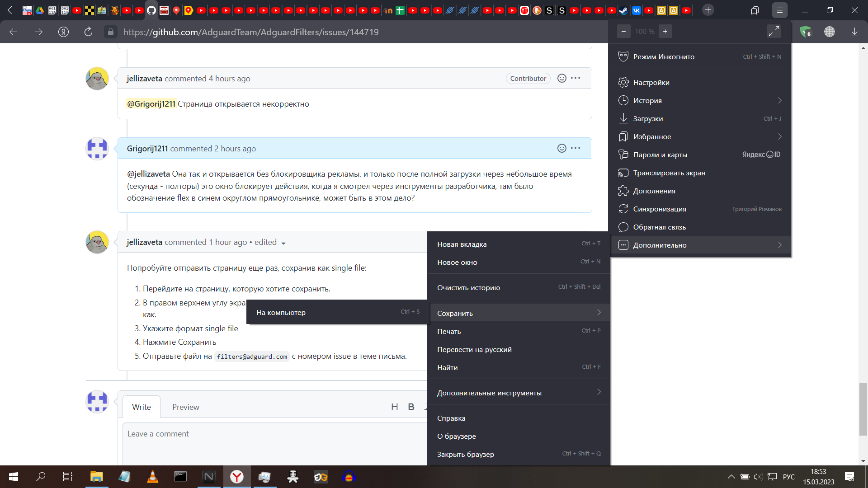Click the globe translate icon in toolbar
The image size is (868, 488).
click(830, 32)
